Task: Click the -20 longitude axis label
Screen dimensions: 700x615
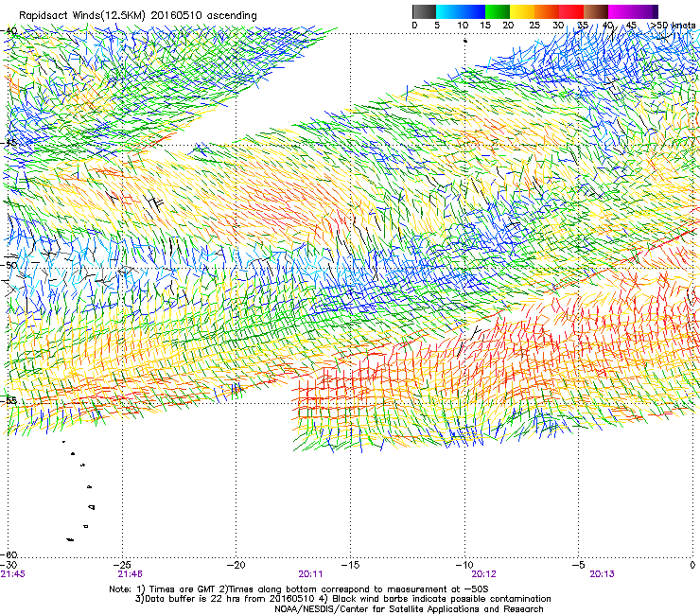Action: click(237, 565)
